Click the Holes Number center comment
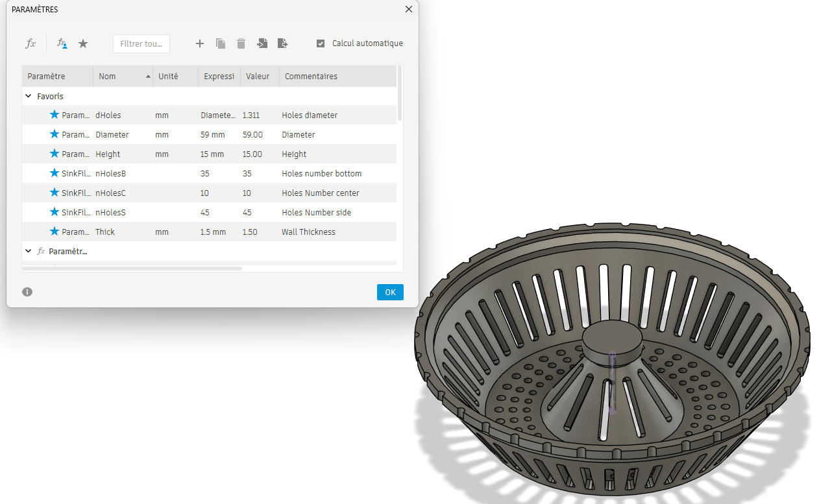This screenshot has height=504, width=819. tap(320, 193)
